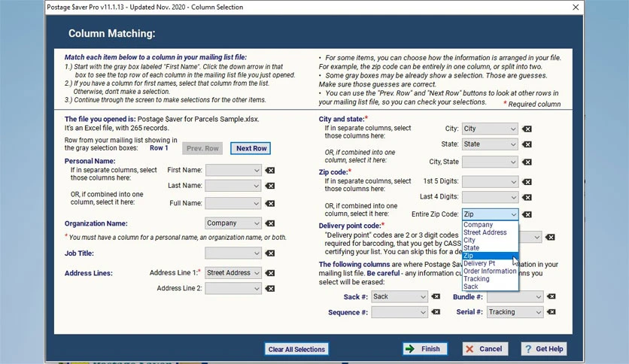
Task: Open the 1st 5 Digits dropdown
Action: 490,182
